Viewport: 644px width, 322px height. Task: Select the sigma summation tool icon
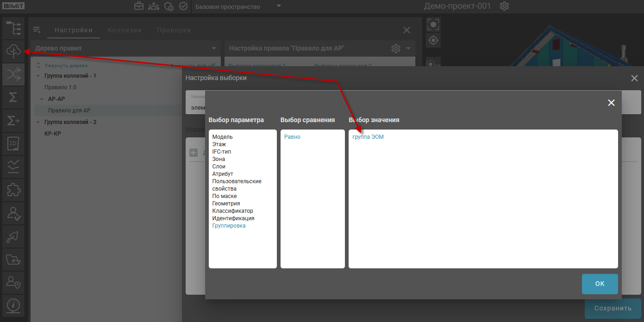13,98
